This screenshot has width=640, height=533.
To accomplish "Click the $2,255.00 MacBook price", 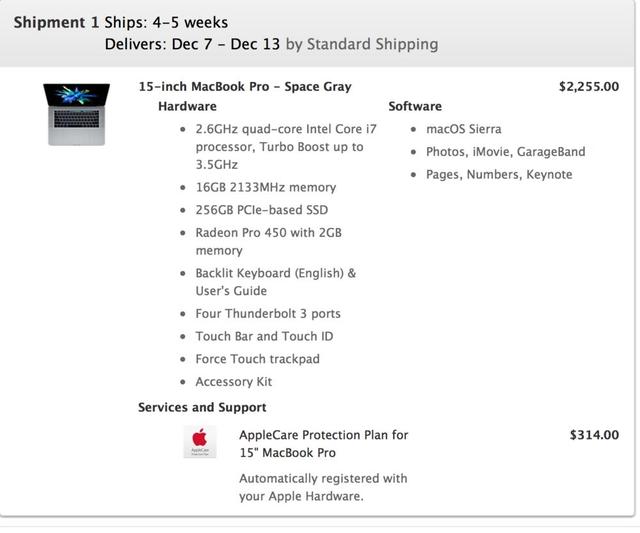I will point(589,87).
